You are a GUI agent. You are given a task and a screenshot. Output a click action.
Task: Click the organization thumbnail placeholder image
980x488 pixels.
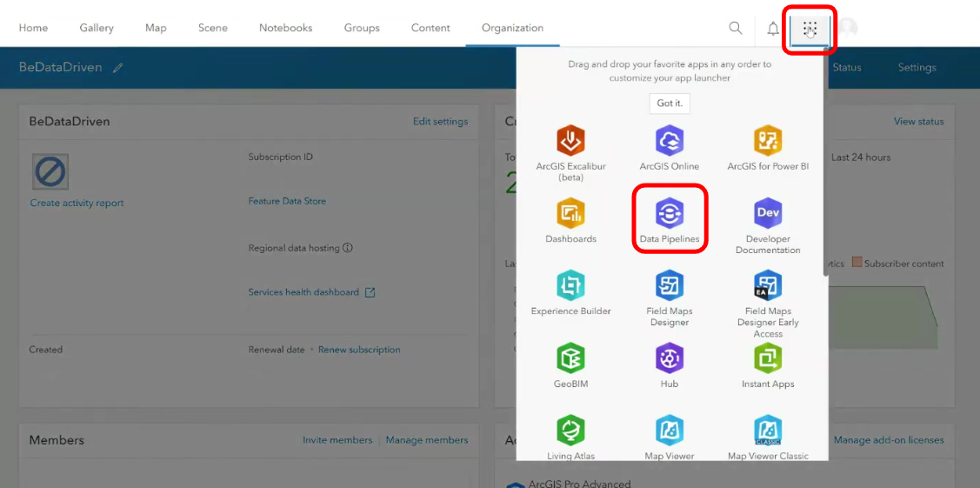(50, 172)
